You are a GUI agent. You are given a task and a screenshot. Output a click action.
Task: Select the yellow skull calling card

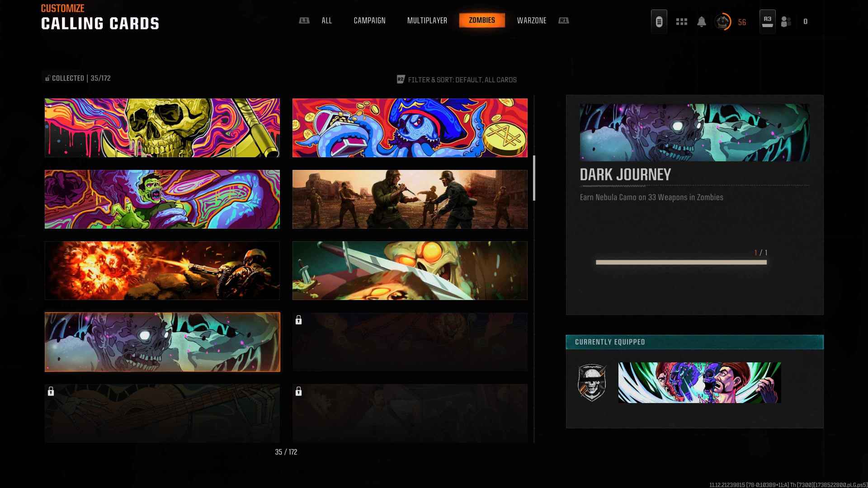(x=162, y=128)
